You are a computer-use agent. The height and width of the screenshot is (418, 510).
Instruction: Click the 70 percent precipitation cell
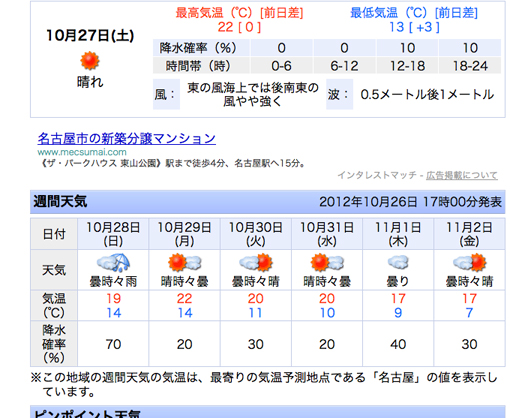(x=113, y=344)
